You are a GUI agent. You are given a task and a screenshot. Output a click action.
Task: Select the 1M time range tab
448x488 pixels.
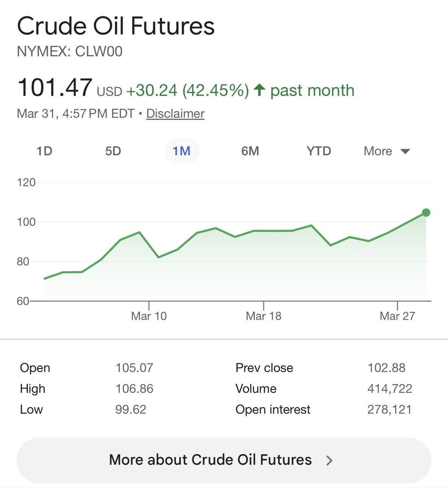pyautogui.click(x=181, y=151)
